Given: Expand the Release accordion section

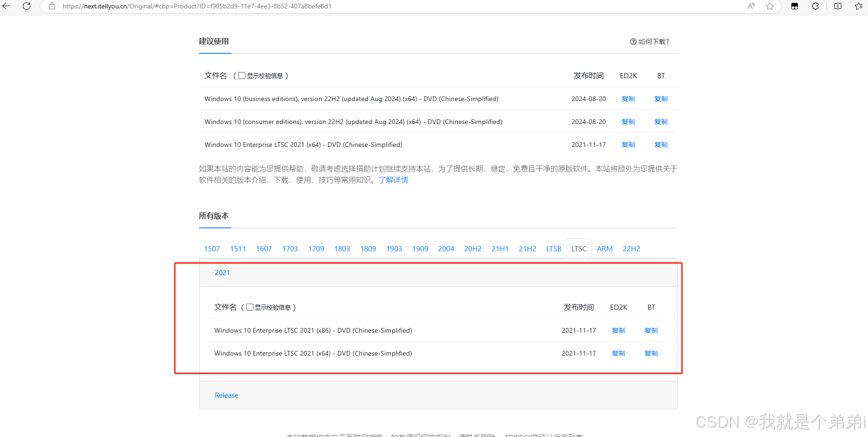Looking at the screenshot, I should [438, 395].
